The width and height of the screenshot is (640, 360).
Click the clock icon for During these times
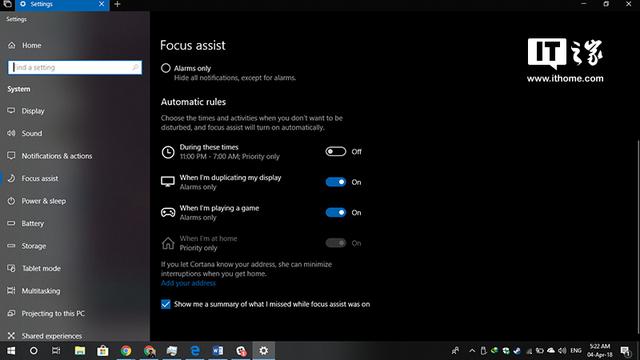[x=168, y=152]
